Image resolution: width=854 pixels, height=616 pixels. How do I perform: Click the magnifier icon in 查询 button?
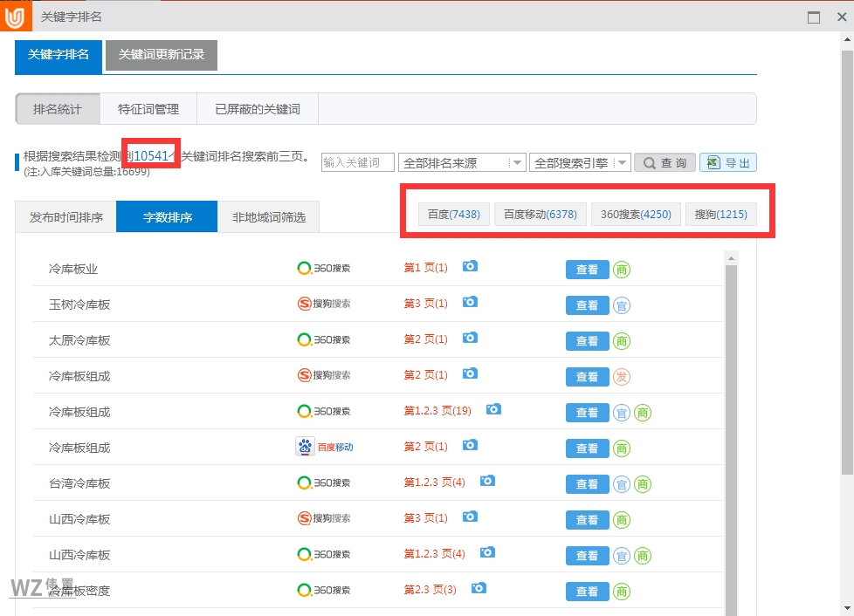pos(650,161)
